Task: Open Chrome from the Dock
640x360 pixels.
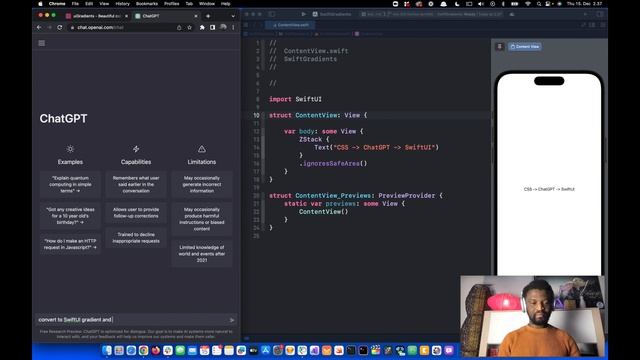Action: pos(144,350)
